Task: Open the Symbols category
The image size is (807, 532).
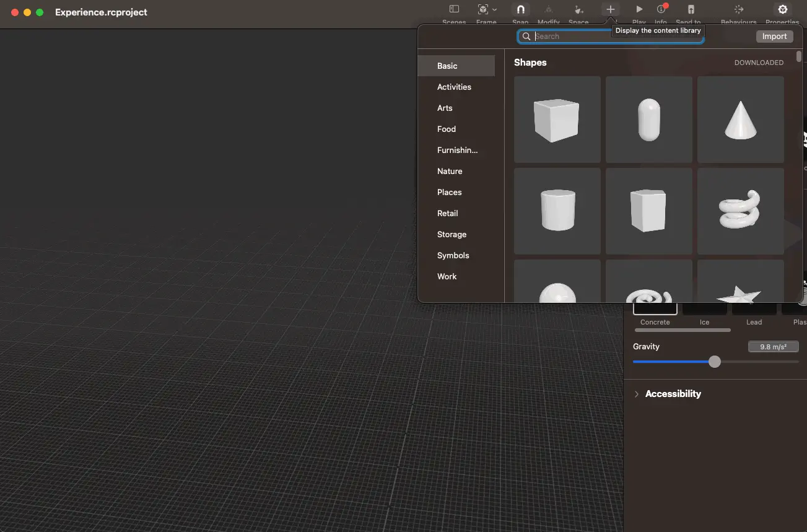Action: point(453,256)
